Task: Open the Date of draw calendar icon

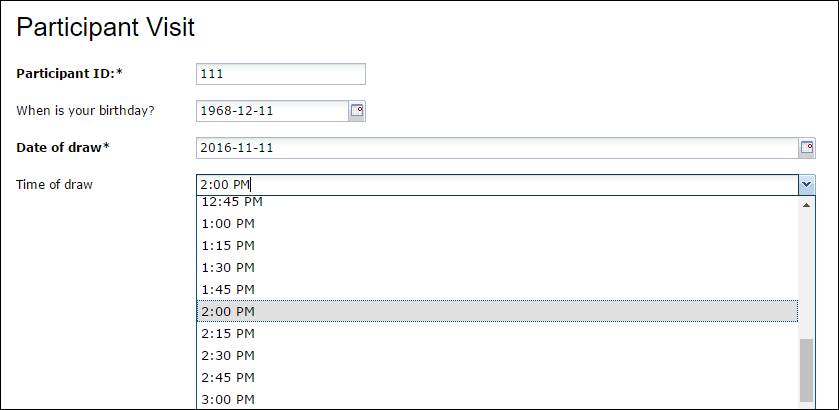Action: pos(807,148)
